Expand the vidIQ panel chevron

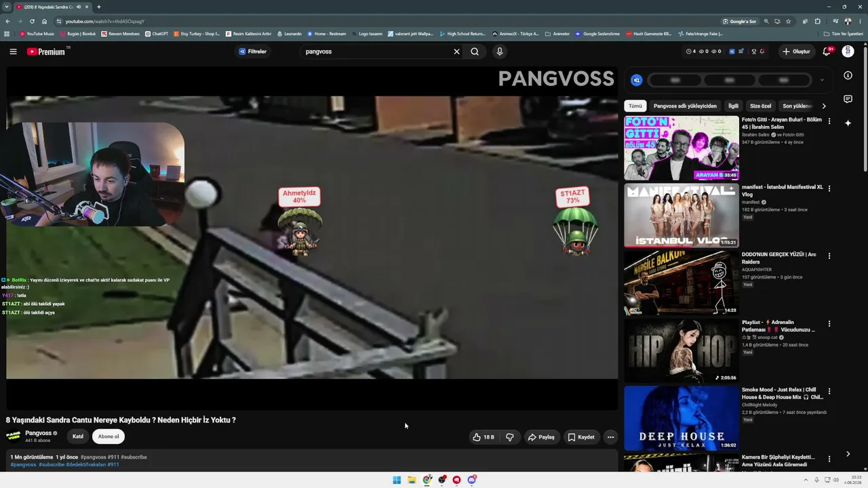[x=822, y=80]
